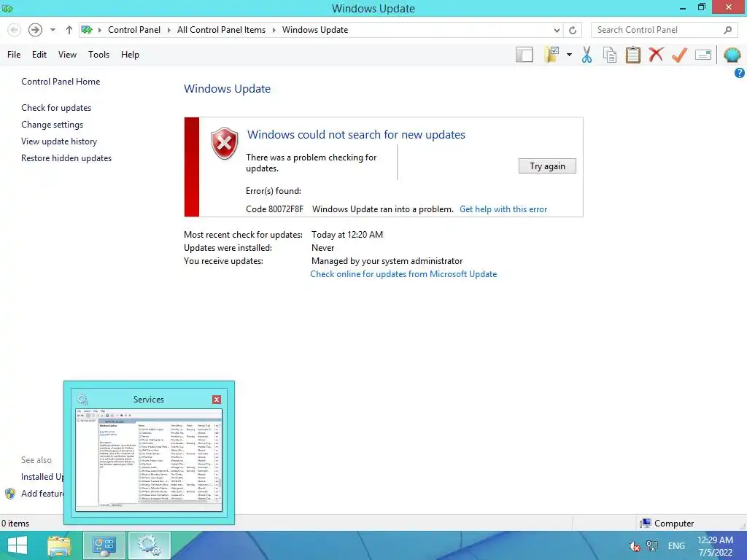Click the muted volume tray icon

tap(634, 546)
